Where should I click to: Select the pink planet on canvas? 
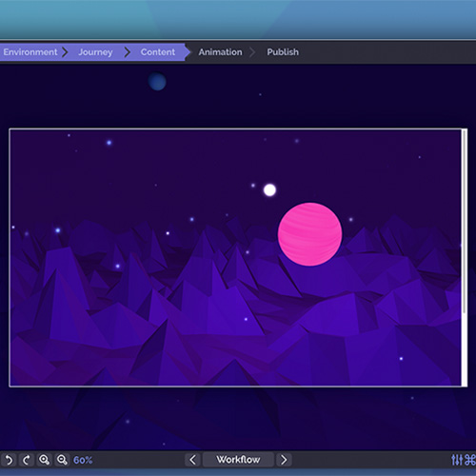[309, 234]
